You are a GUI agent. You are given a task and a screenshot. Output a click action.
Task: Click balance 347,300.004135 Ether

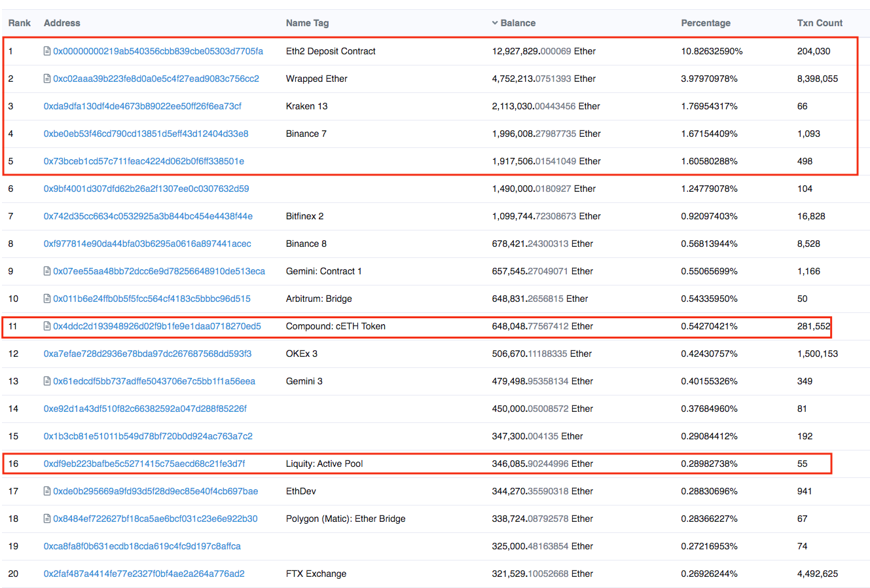[537, 436]
